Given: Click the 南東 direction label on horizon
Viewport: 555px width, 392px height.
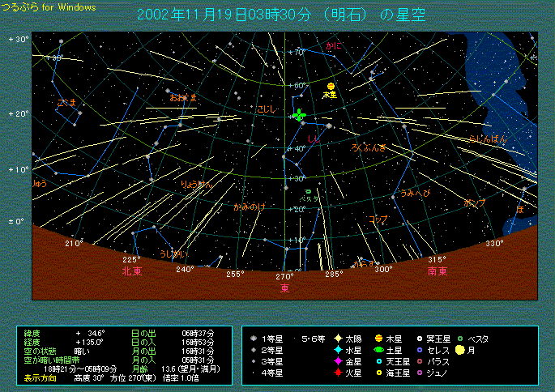Looking at the screenshot, I should pyautogui.click(x=438, y=271).
